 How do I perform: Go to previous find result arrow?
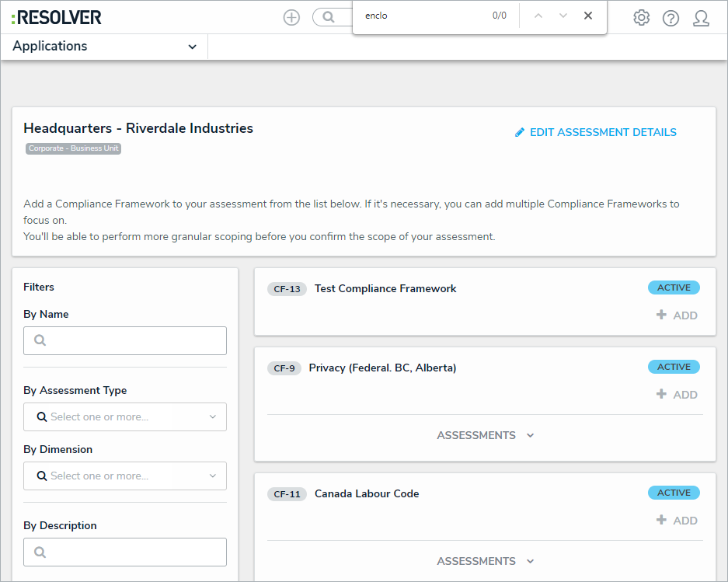(x=538, y=16)
